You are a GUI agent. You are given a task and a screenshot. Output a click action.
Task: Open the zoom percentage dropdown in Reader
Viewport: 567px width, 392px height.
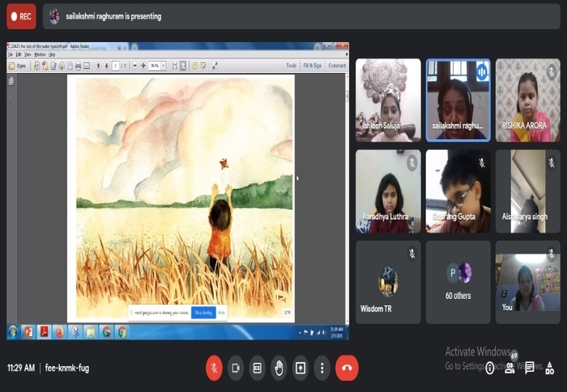(x=164, y=66)
